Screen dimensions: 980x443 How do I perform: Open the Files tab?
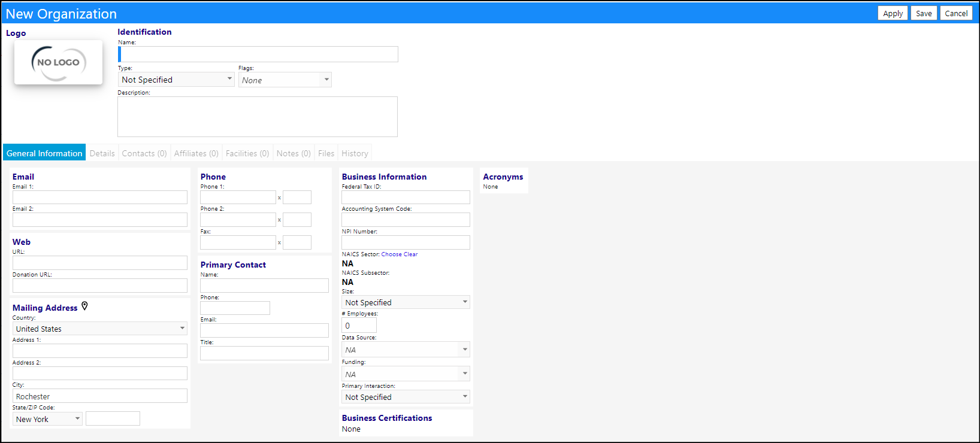pos(326,153)
